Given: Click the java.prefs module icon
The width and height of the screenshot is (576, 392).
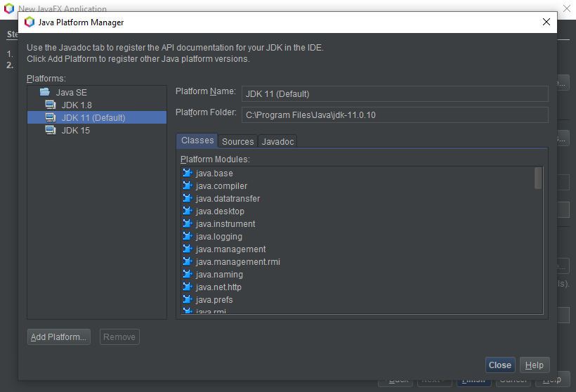Looking at the screenshot, I should [x=188, y=299].
